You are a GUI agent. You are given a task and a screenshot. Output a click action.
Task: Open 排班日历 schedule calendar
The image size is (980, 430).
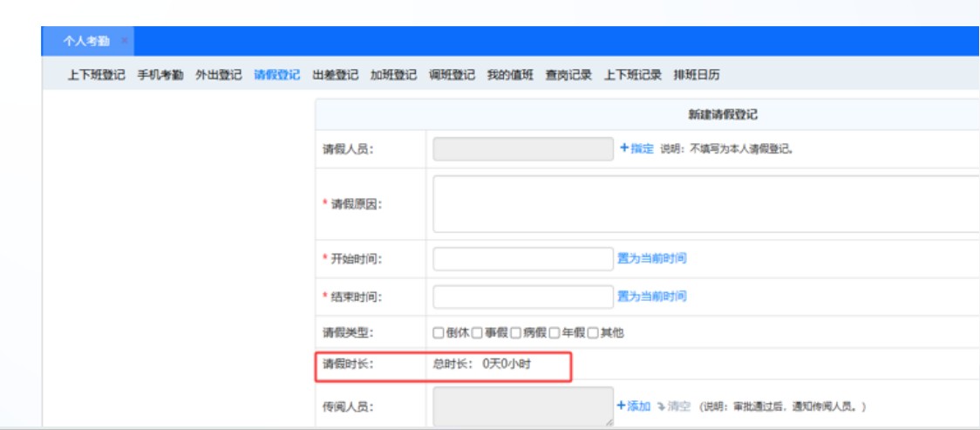pyautogui.click(x=697, y=75)
